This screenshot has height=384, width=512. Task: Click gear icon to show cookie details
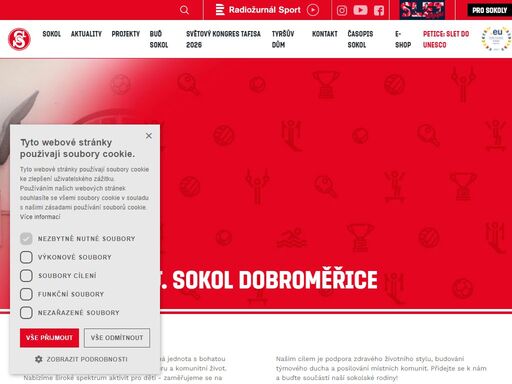(39, 359)
